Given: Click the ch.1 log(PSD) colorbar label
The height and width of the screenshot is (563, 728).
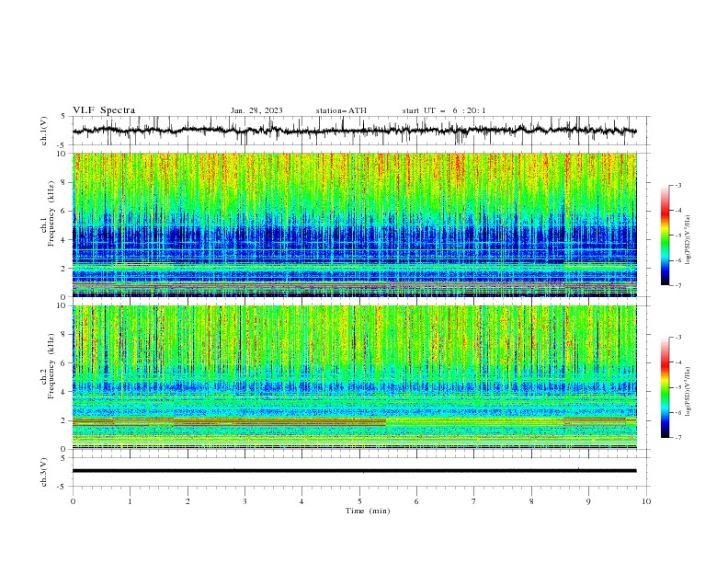Looking at the screenshot, I should pyautogui.click(x=688, y=240).
